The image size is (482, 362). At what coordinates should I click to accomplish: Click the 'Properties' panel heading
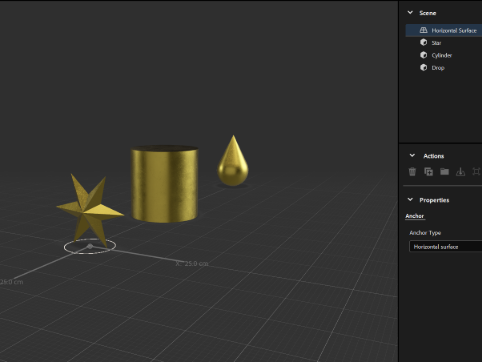coord(434,200)
